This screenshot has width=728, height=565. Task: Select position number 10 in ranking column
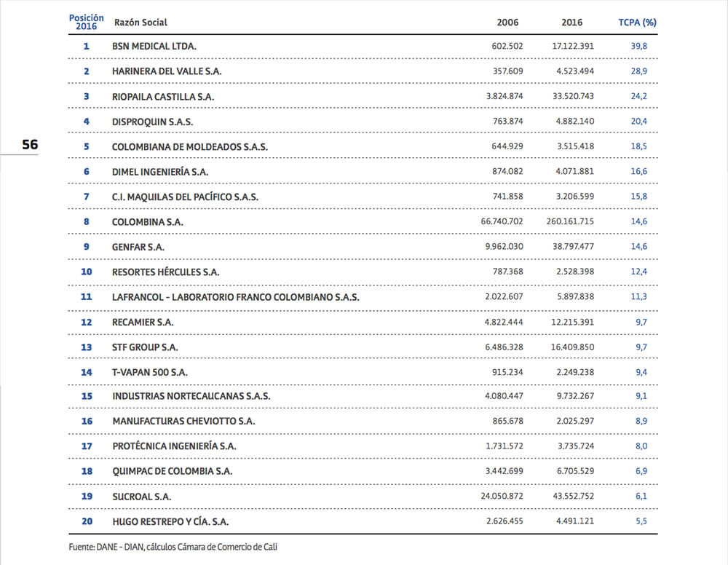tap(86, 272)
